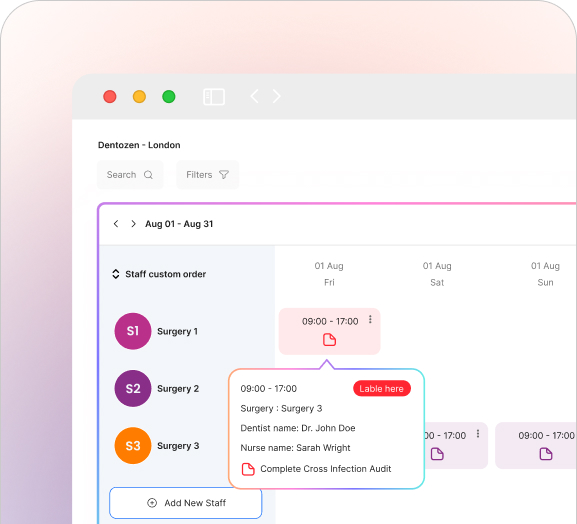Click the S3 avatar circle
The height and width of the screenshot is (524, 577).
(133, 446)
